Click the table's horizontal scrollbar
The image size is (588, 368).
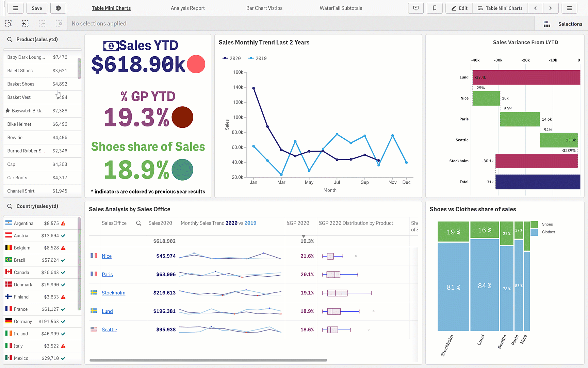208,360
